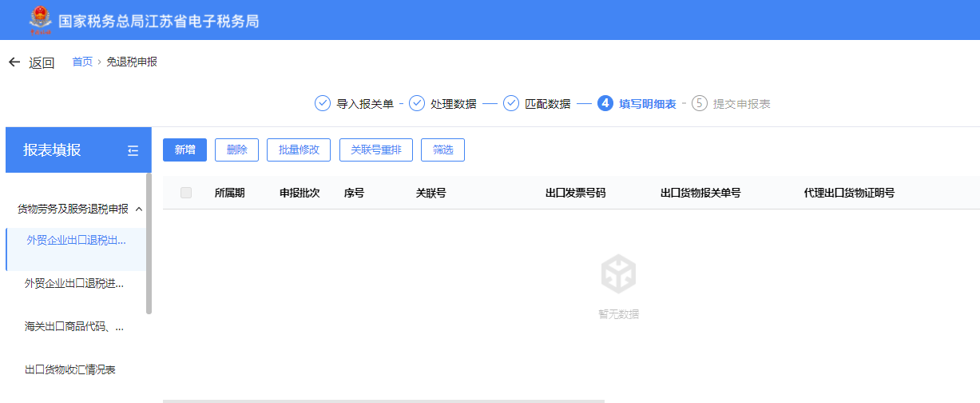Open 外贸企业出口退税进... sidebar item
The image size is (980, 403).
coord(74,283)
